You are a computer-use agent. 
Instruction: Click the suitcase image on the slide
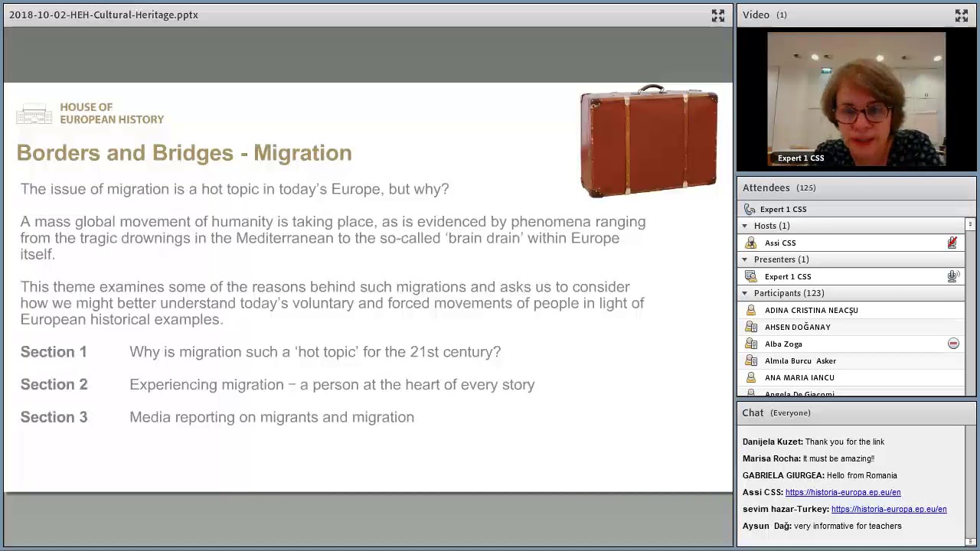[x=648, y=141]
